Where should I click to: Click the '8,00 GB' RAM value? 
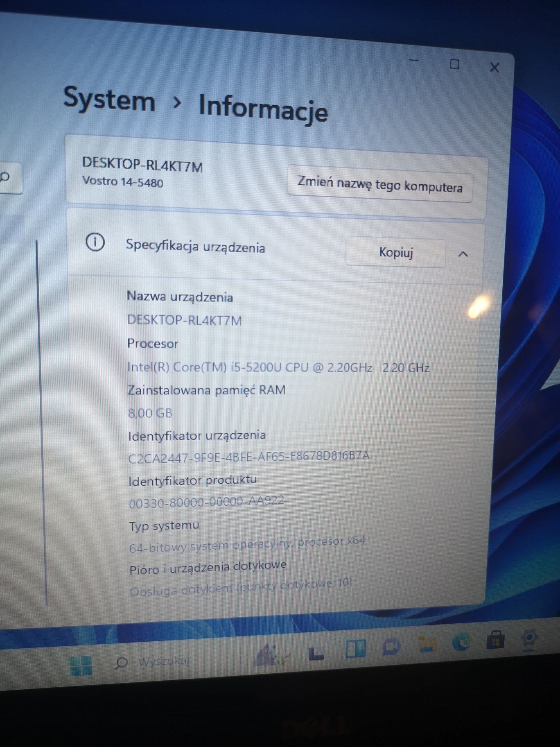pyautogui.click(x=150, y=413)
